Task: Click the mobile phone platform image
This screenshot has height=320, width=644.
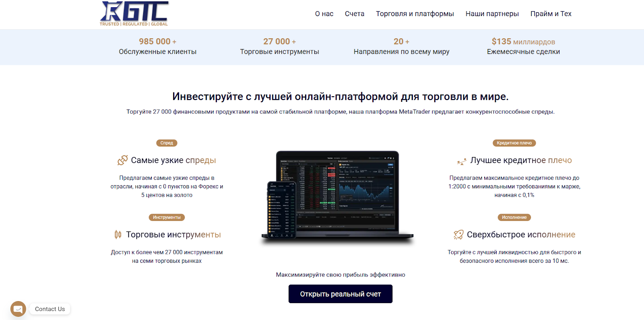Action: point(282,209)
